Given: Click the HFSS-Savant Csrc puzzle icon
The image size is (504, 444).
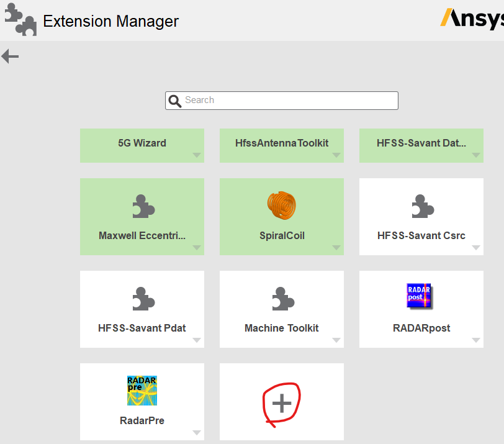Looking at the screenshot, I should pos(423,206).
